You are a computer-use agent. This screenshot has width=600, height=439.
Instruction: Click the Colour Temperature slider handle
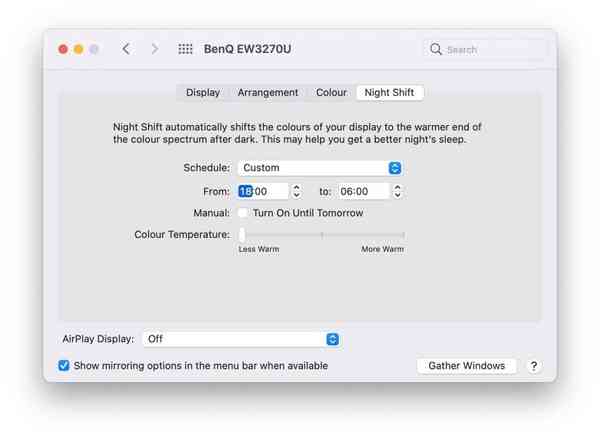242,235
